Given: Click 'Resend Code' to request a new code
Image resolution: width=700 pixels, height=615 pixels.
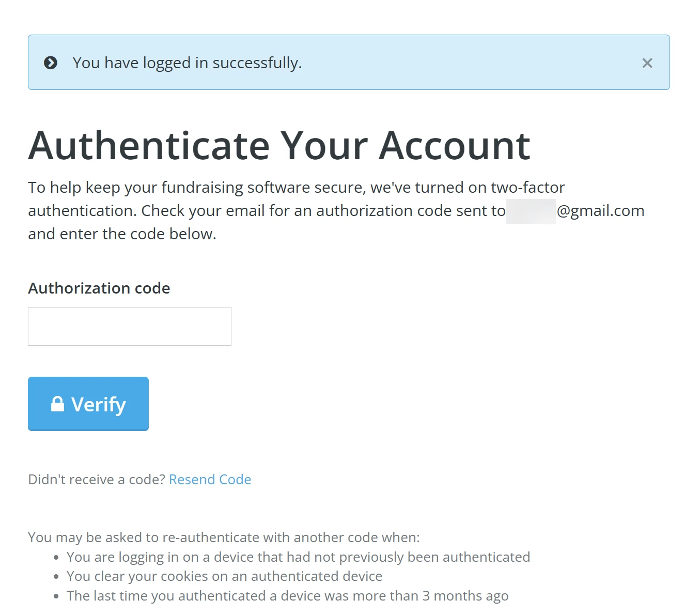Looking at the screenshot, I should [x=210, y=480].
